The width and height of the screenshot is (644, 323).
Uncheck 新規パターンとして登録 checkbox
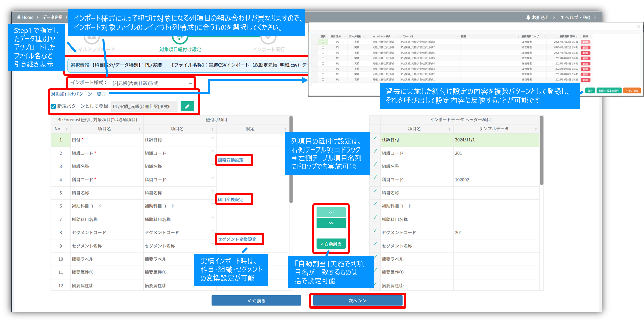tap(53, 106)
